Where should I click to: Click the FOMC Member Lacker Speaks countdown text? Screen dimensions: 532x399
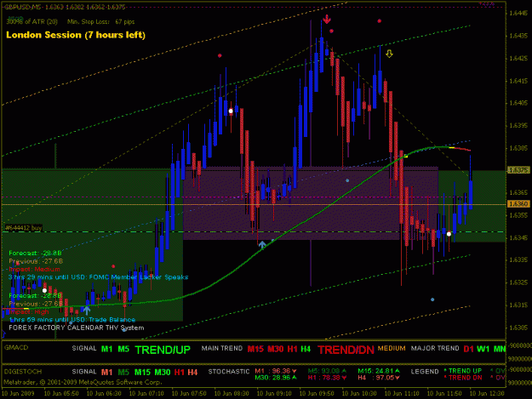pos(98,277)
